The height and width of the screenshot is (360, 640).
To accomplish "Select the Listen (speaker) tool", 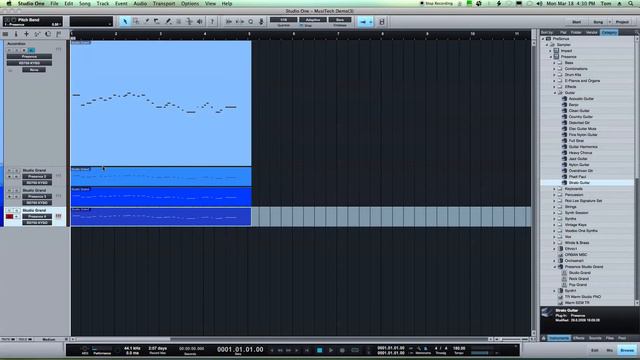I will (x=200, y=22).
